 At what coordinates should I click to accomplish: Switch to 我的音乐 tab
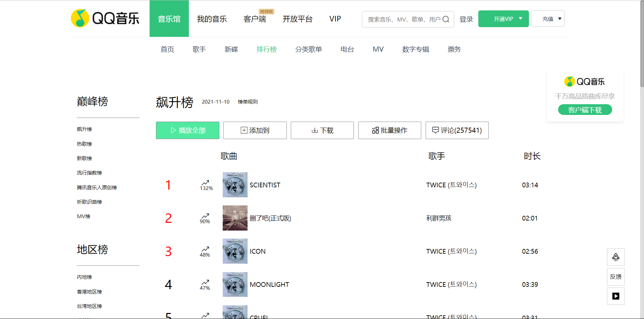click(x=212, y=19)
